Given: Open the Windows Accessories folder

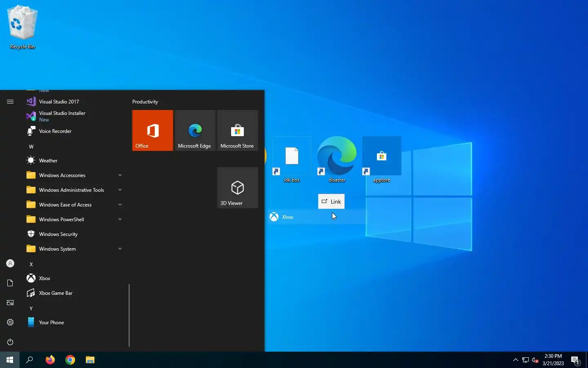Looking at the screenshot, I should 75,175.
